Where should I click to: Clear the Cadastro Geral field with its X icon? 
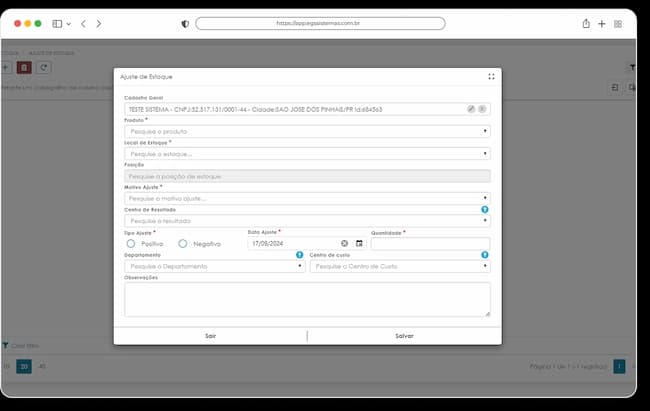pos(482,109)
